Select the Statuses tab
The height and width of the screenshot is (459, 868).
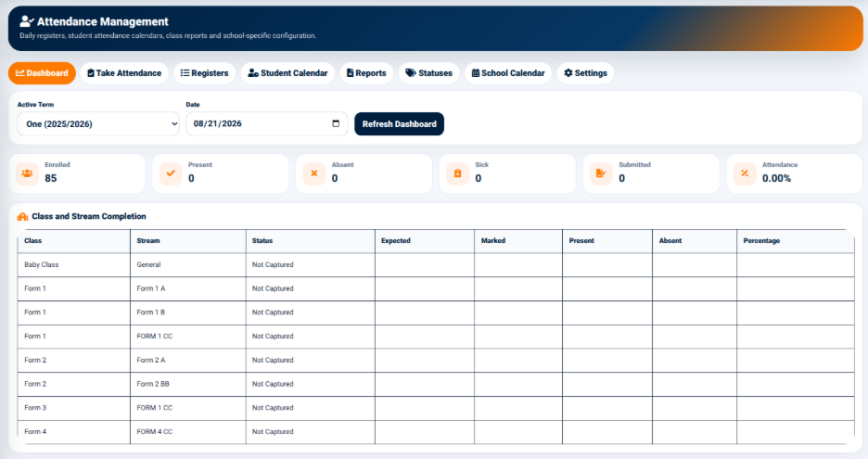pos(429,73)
